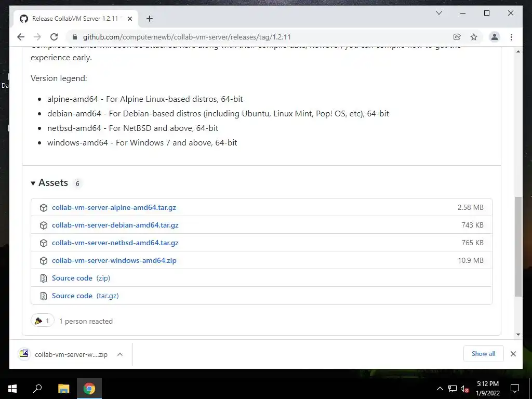The image size is (532, 399).
Task: Download collab-vm-server-debian-amd64.tar.gz
Action: (x=115, y=225)
